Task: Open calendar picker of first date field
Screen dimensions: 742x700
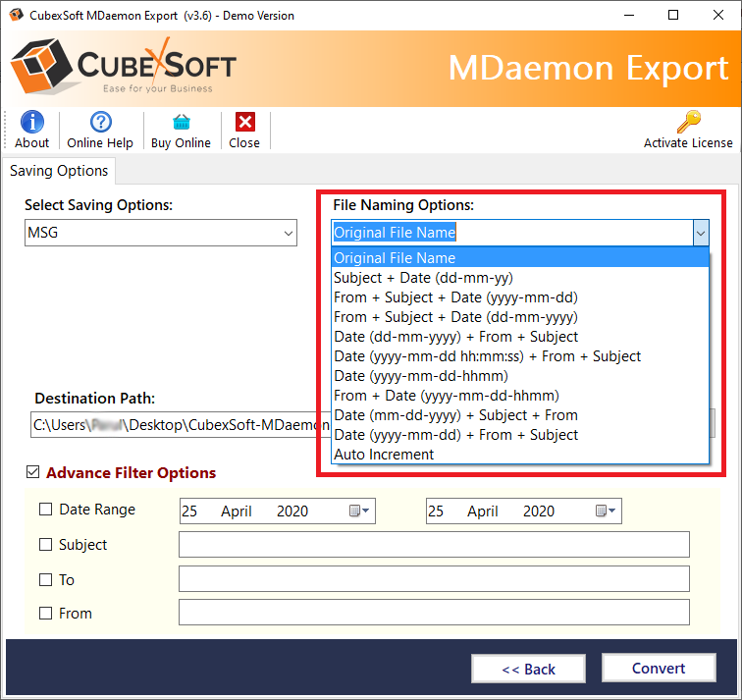Action: 359,511
